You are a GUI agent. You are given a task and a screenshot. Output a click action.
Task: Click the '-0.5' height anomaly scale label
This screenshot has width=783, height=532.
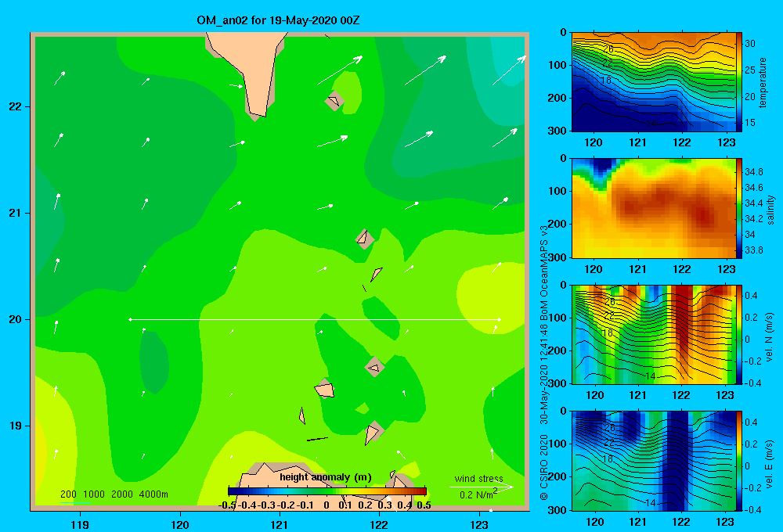tap(227, 505)
